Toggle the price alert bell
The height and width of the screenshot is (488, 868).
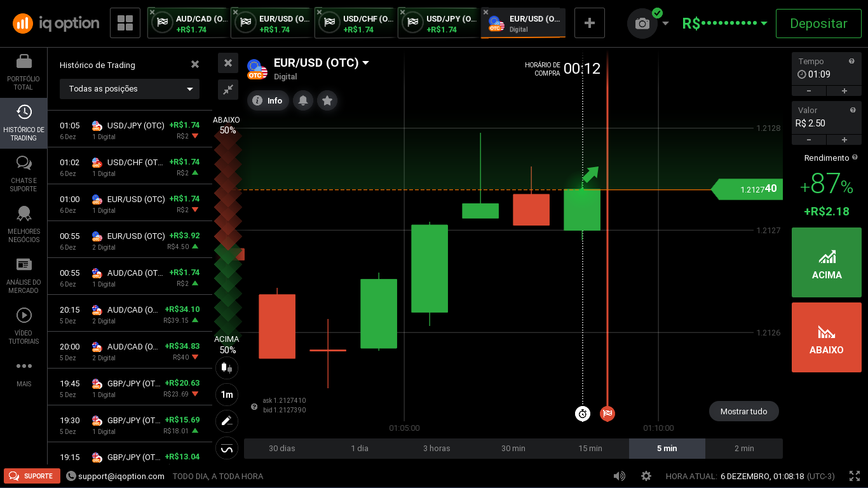(303, 100)
